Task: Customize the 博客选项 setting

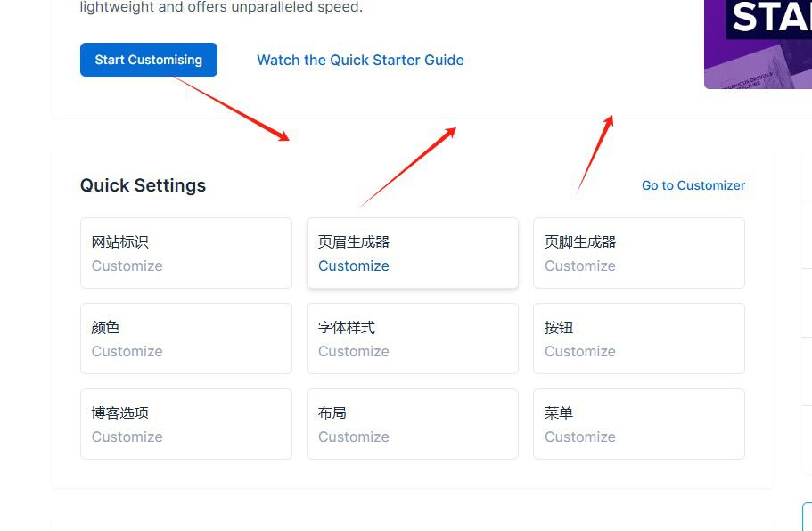Action: coord(127,437)
